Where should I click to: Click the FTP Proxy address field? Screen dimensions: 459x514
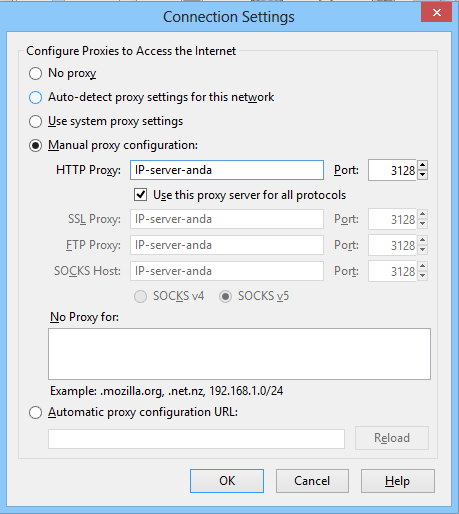tap(227, 245)
